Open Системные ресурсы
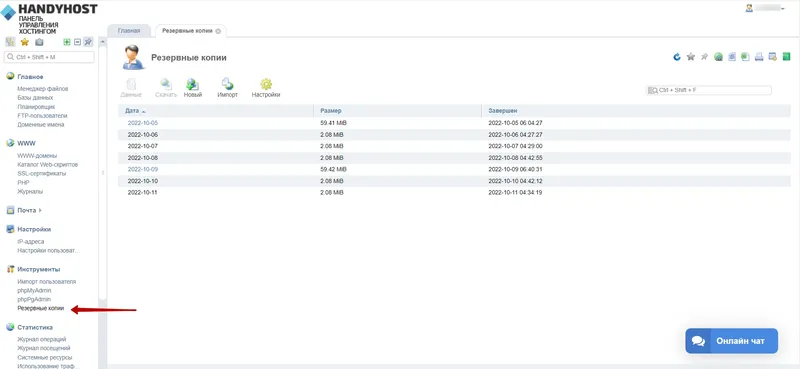 (x=45, y=357)
